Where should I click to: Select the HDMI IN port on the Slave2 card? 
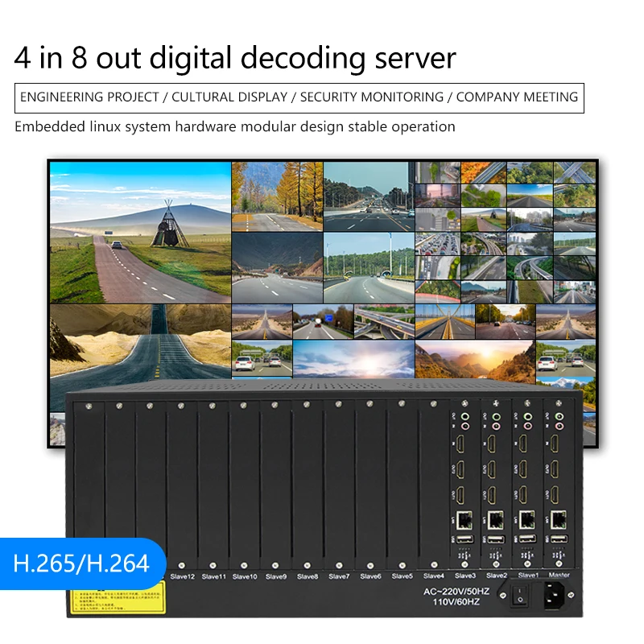pyautogui.click(x=492, y=444)
